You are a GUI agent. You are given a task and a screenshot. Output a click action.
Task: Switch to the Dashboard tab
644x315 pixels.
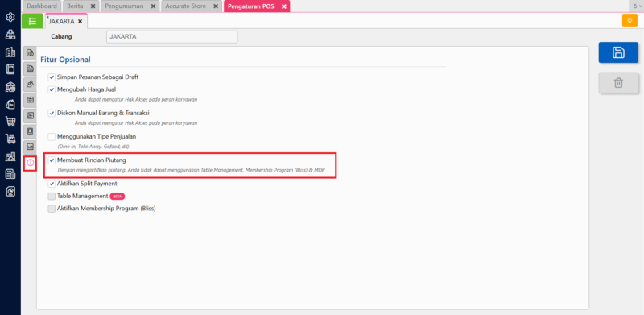[42, 6]
